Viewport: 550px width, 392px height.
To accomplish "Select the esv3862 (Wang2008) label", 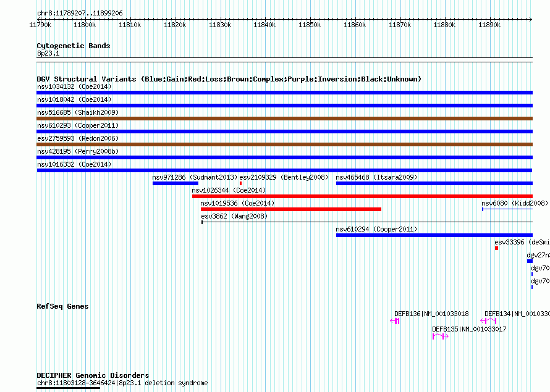I will [234, 216].
